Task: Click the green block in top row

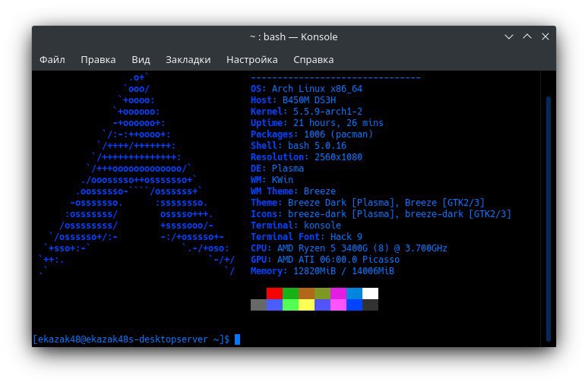Action: click(291, 294)
